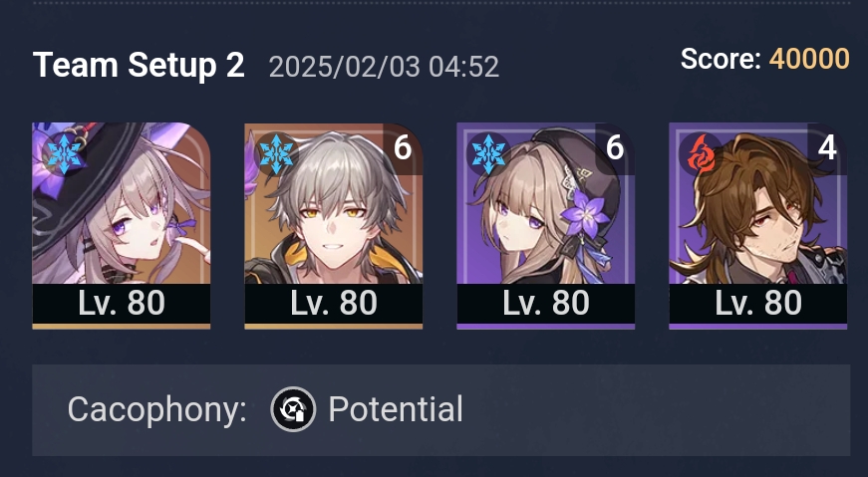Click the Fire element icon on the brown-haired character

click(701, 154)
